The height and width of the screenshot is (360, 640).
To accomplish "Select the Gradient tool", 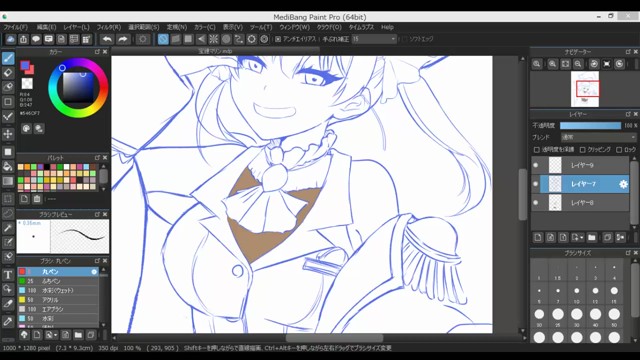I will (x=8, y=181).
